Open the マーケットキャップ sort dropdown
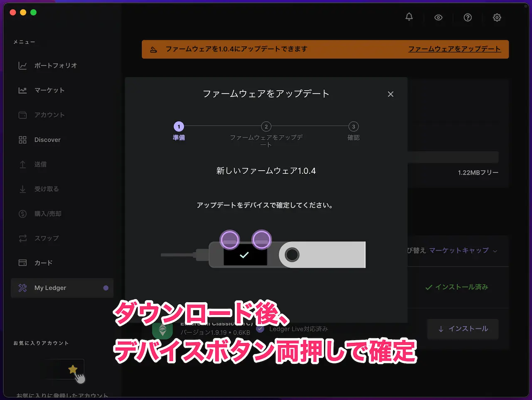This screenshot has width=532, height=400. pos(463,250)
